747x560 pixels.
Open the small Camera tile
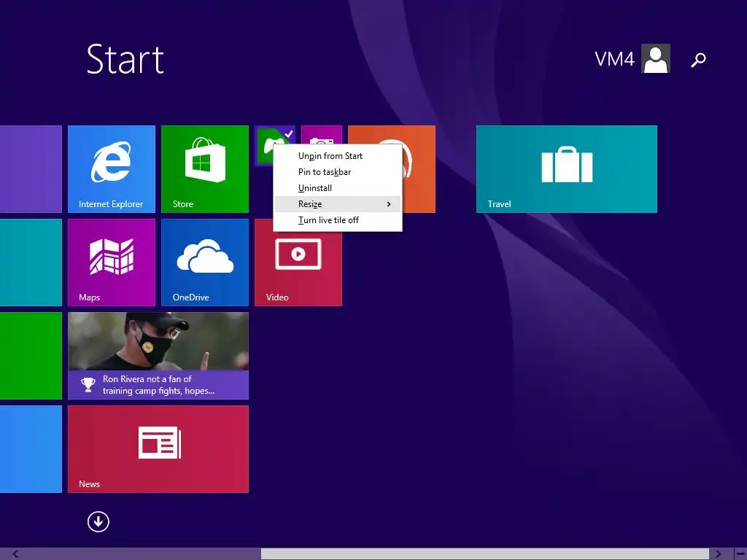(x=322, y=134)
